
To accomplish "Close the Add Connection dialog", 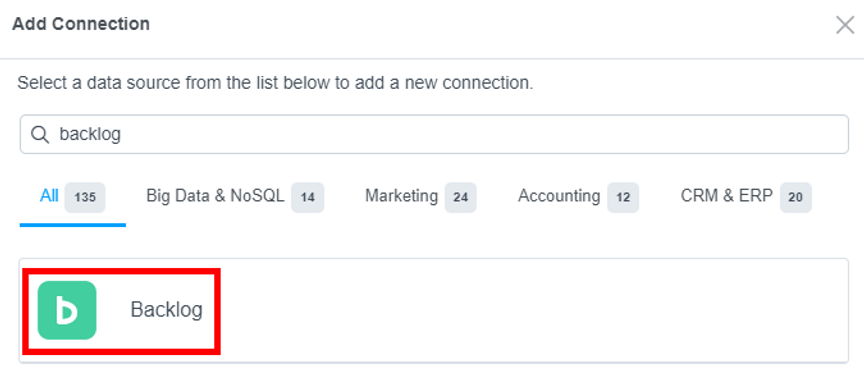I will click(845, 25).
